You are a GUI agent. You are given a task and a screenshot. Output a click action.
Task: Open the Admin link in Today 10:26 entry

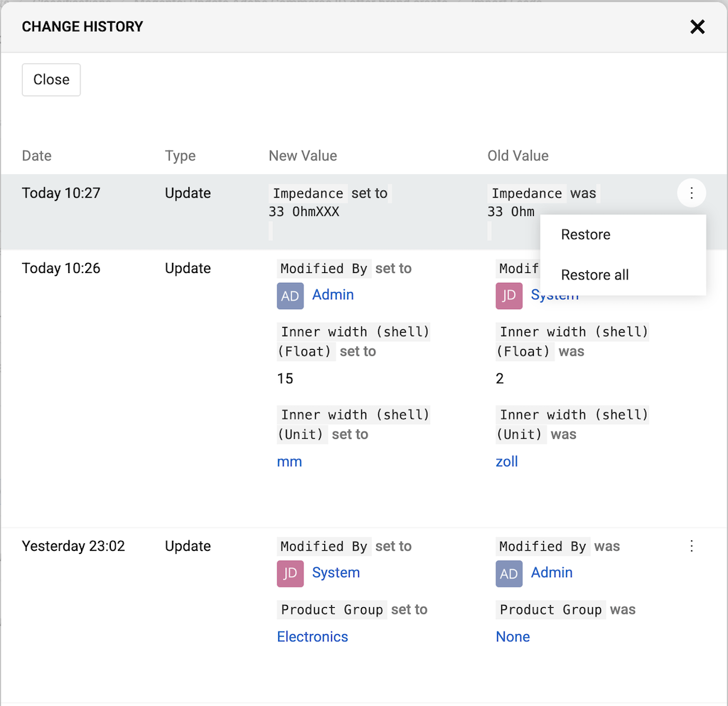pos(333,295)
